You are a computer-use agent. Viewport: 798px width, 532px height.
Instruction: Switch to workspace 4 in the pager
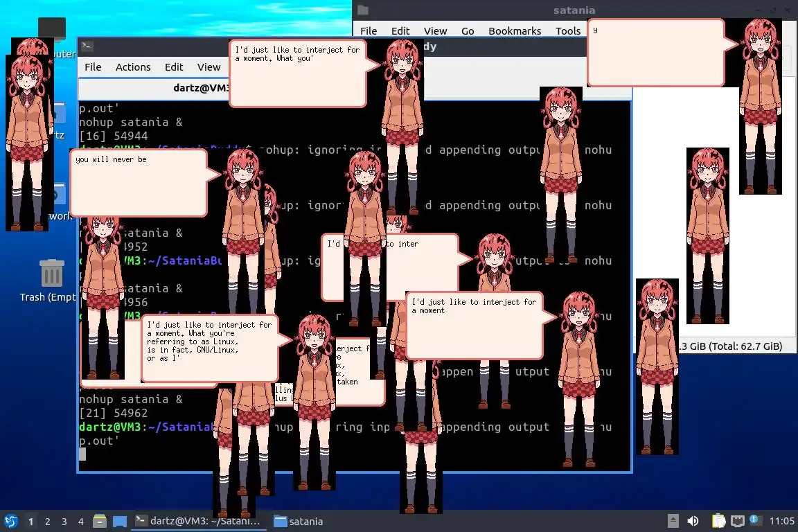click(x=81, y=522)
